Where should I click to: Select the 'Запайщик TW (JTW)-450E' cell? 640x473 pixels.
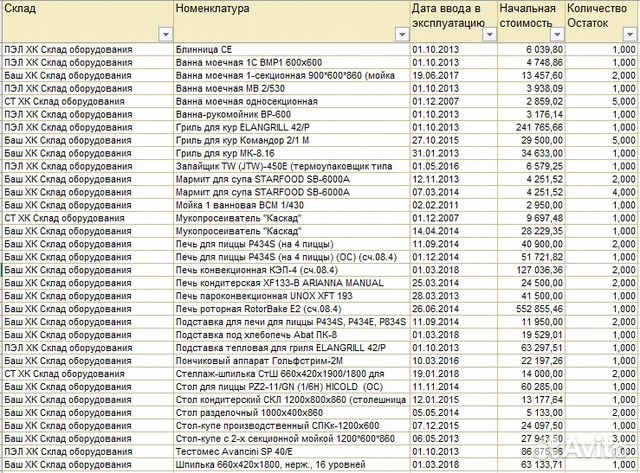(x=292, y=166)
